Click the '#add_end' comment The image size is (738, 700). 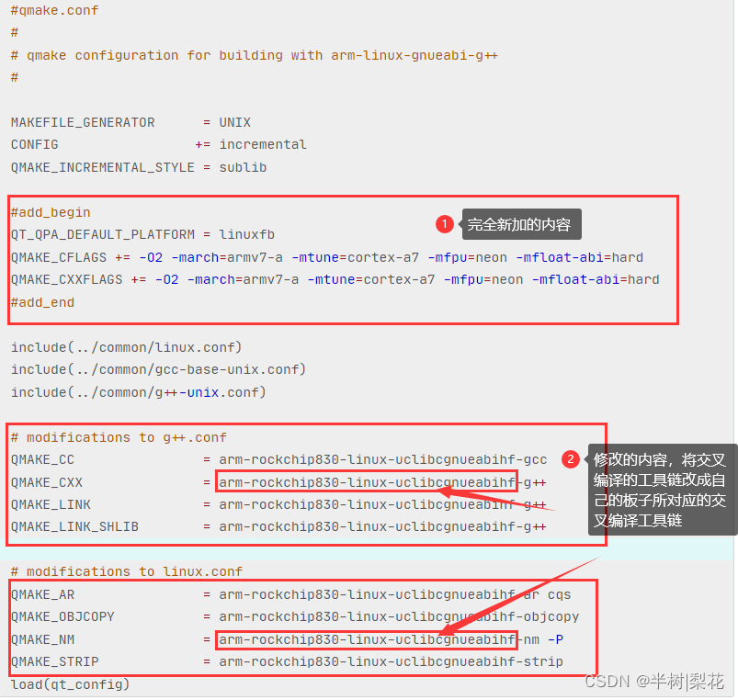coord(42,302)
